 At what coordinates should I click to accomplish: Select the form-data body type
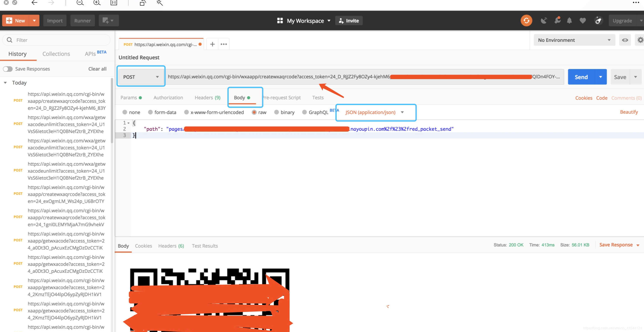coord(150,112)
